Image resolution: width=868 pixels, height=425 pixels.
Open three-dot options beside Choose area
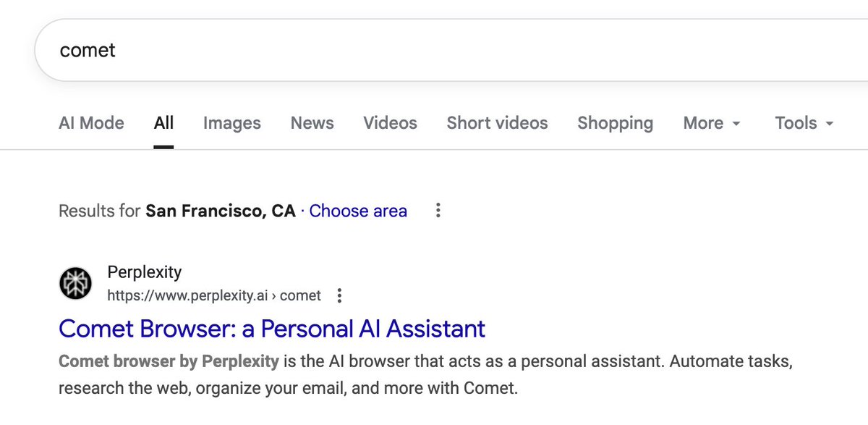pos(438,211)
